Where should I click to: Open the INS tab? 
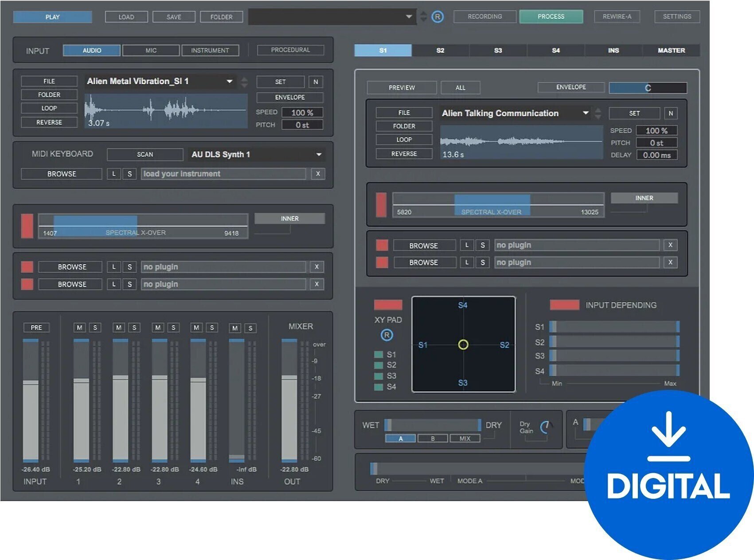(x=613, y=51)
